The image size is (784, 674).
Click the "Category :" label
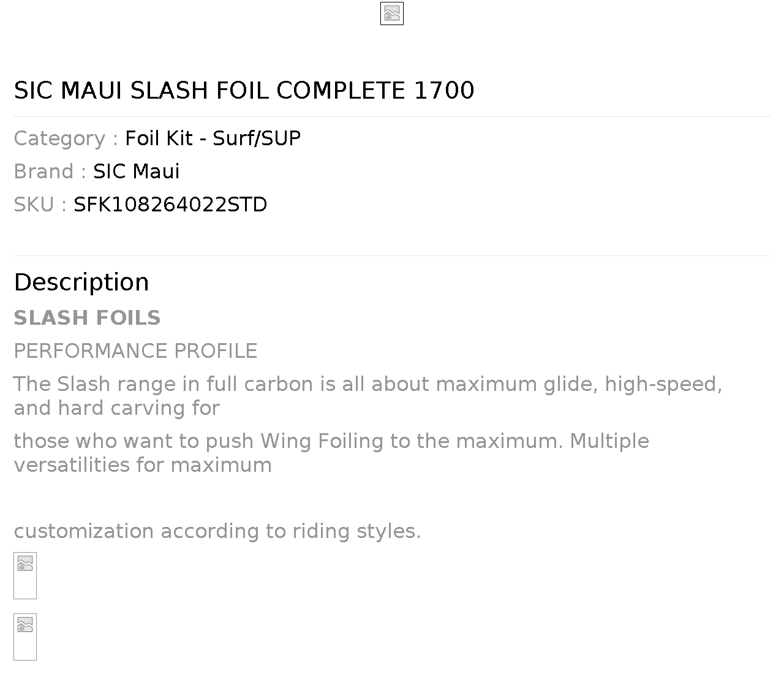click(x=66, y=138)
